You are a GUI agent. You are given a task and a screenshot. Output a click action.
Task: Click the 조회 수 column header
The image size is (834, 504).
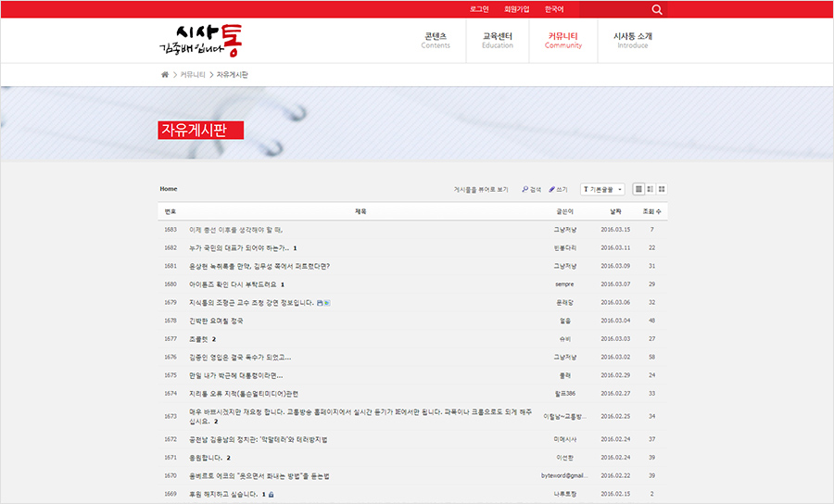point(651,211)
